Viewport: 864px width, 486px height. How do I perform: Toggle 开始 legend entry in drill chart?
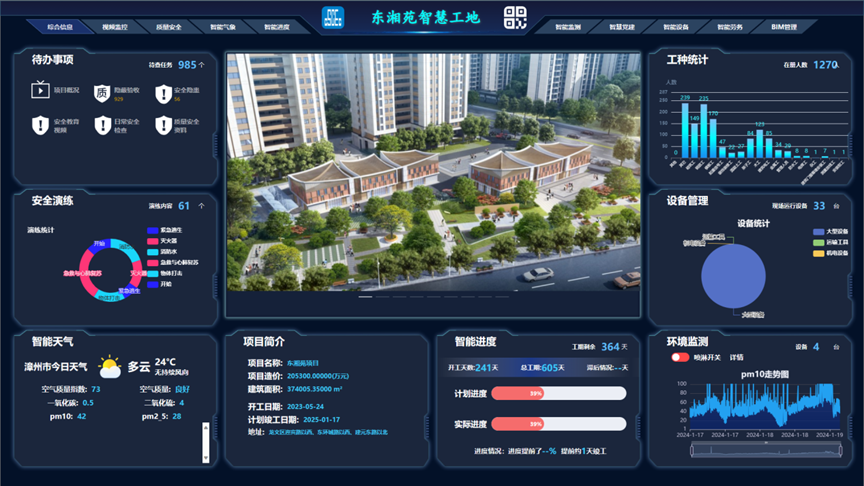pyautogui.click(x=159, y=284)
